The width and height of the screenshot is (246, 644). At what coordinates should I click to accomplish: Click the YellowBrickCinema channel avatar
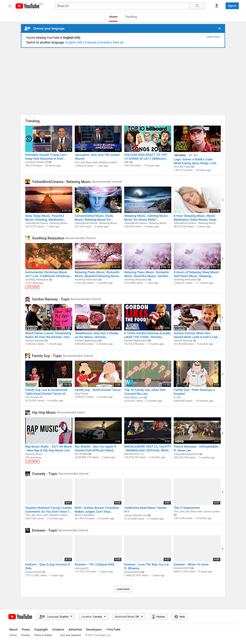[27, 182]
